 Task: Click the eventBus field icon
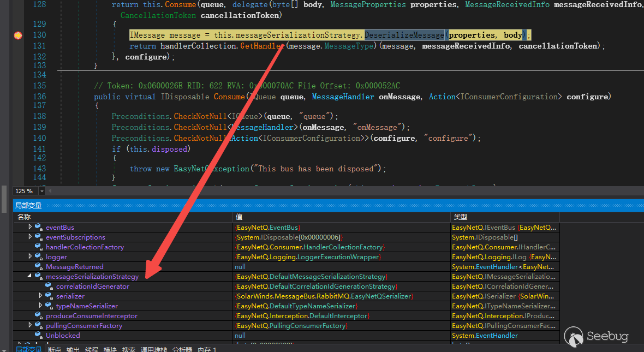point(39,227)
